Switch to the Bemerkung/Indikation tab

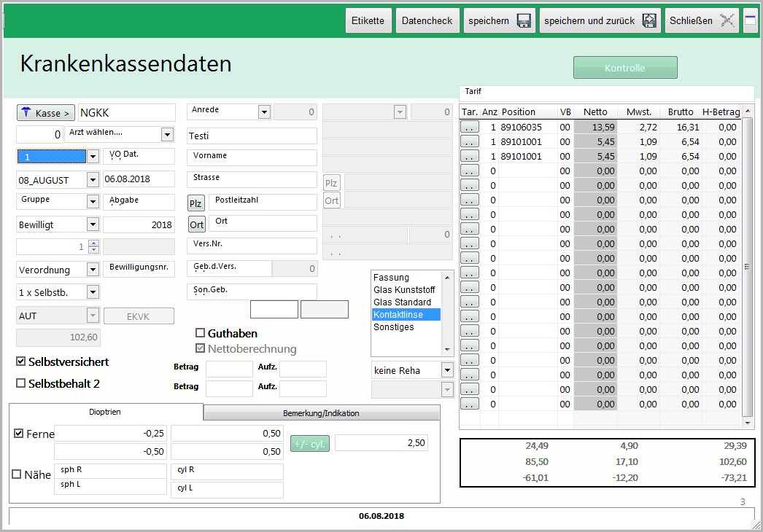[321, 413]
